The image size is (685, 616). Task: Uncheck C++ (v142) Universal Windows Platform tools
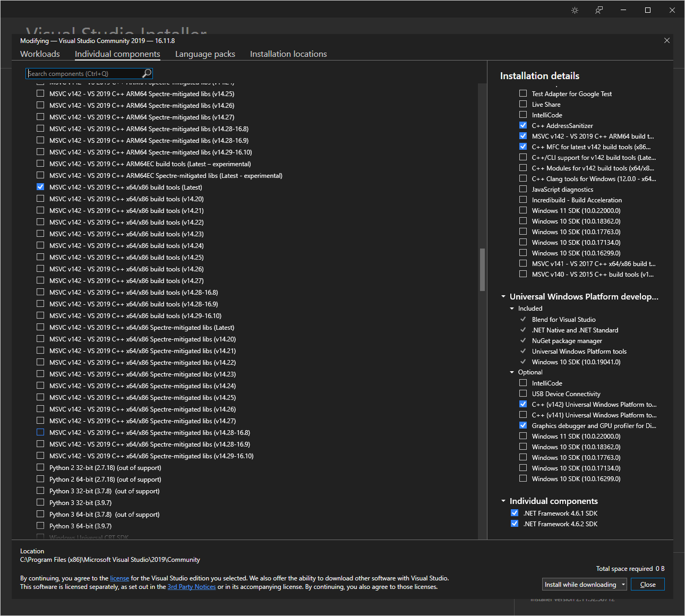(x=523, y=404)
